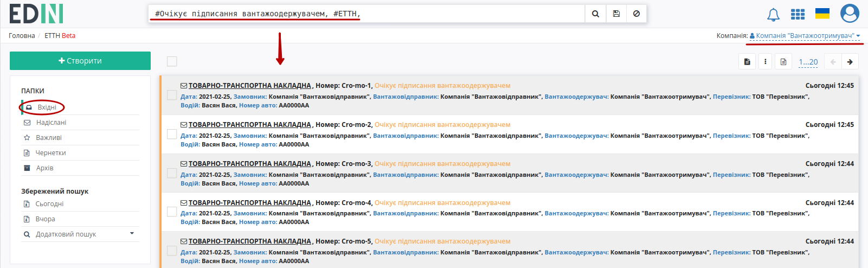Open ТОВАРНО-ТРАНСПОРТНА НАКЛАДНА Cro-mo-1
The width and height of the screenshot is (868, 268).
[250, 86]
